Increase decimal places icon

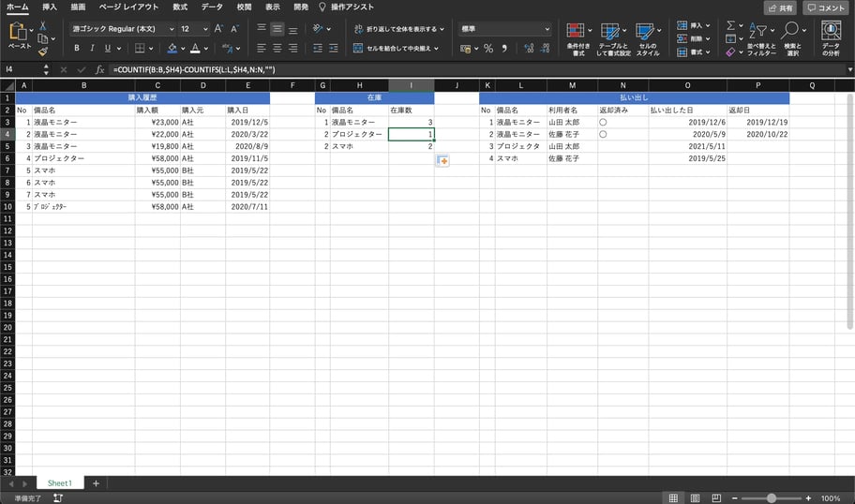(529, 49)
